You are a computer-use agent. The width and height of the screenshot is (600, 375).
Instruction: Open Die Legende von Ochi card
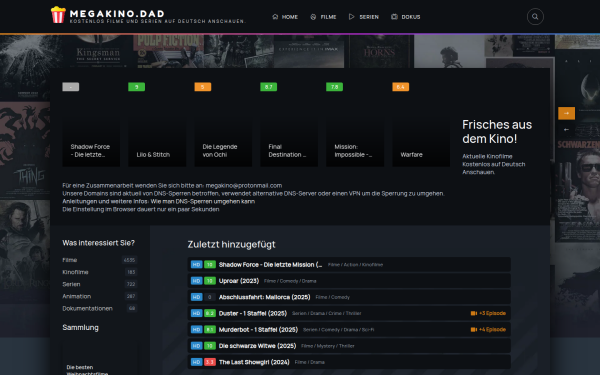pyautogui.click(x=223, y=123)
